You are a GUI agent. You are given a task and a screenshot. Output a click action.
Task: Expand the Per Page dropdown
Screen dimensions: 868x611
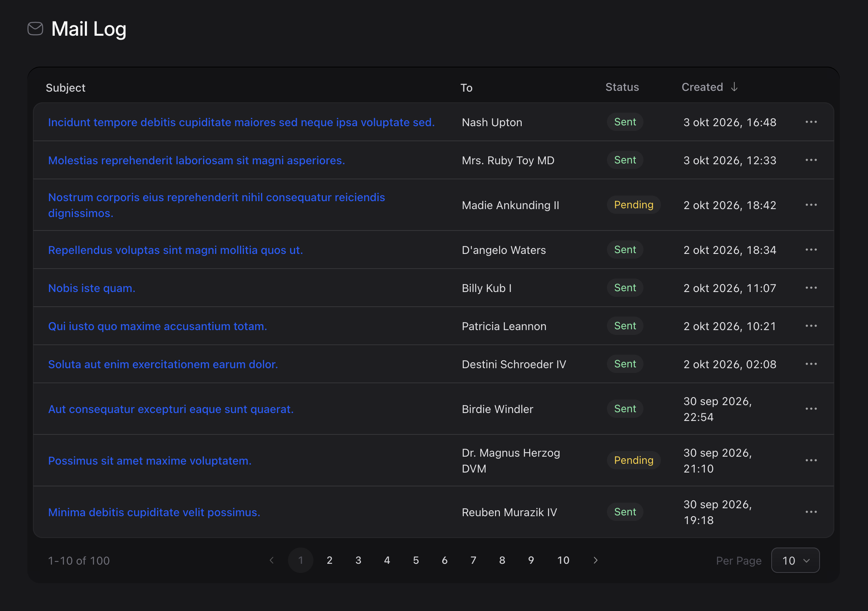[x=795, y=560]
